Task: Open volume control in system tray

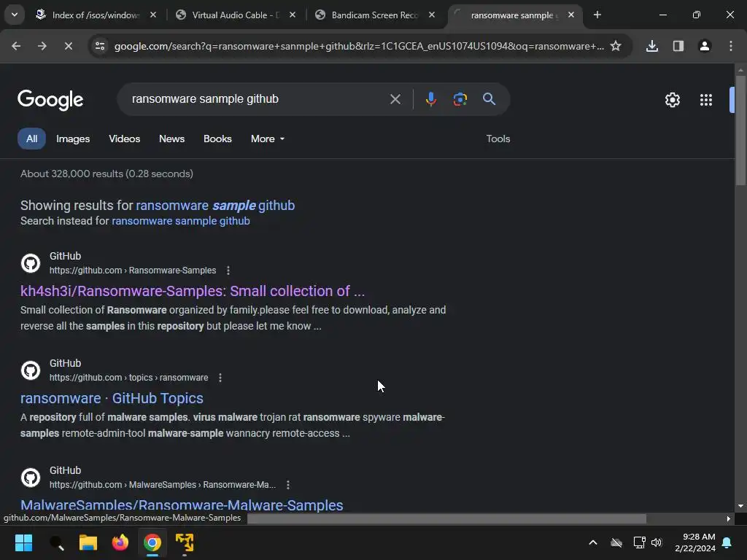Action: click(657, 542)
